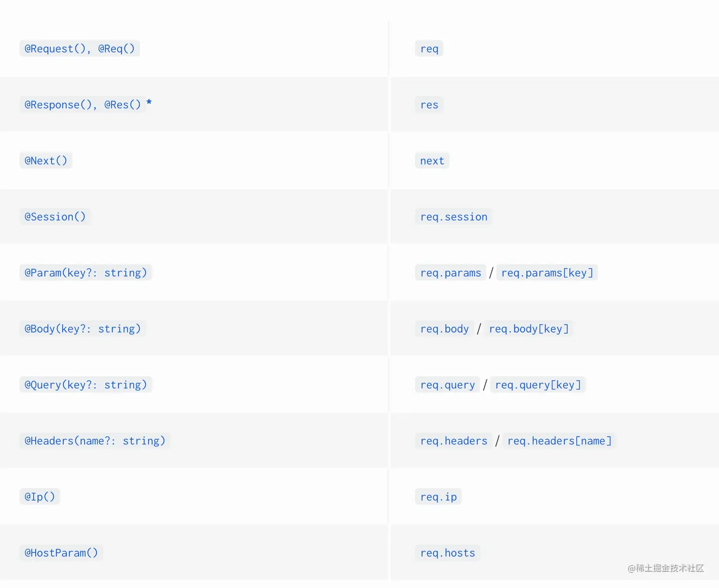This screenshot has height=588, width=719.
Task: Click the @Headers(name?: string) decorator
Action: point(95,441)
